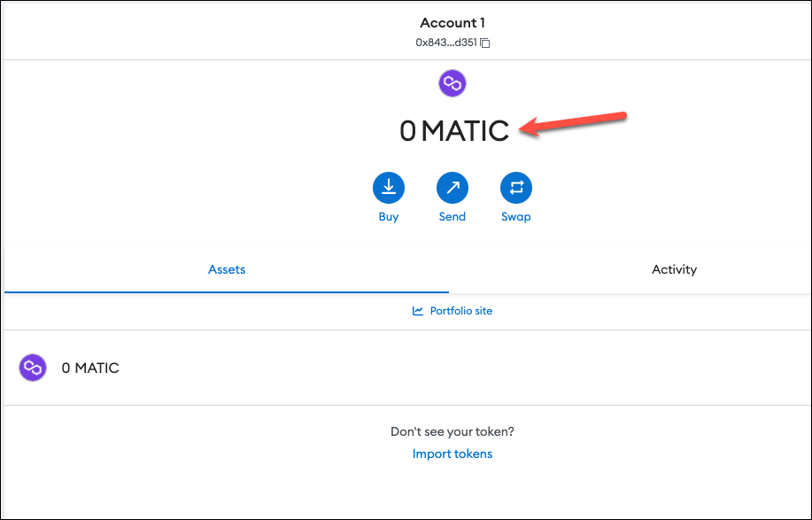Click the Buy download-arrow icon
The width and height of the screenshot is (812, 520).
389,188
